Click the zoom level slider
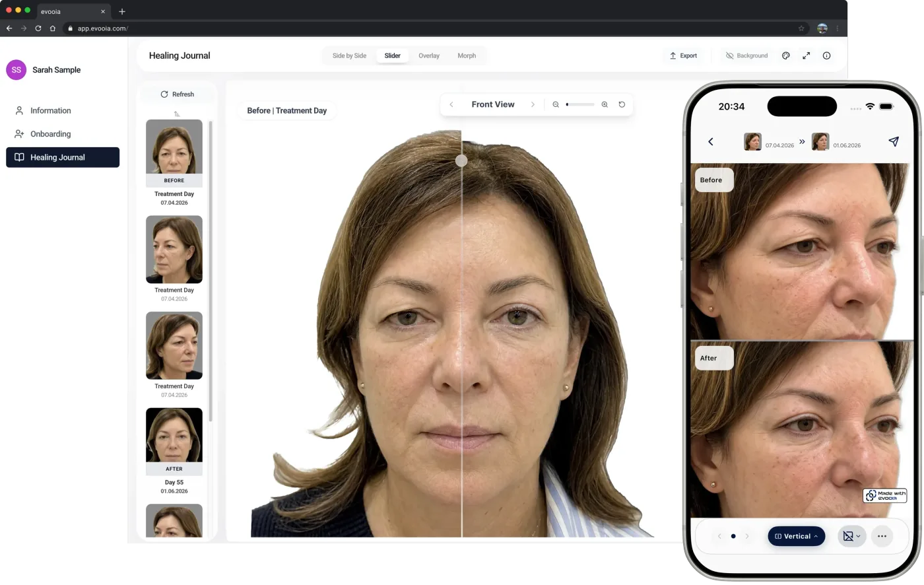The height and width of the screenshot is (585, 924). (580, 104)
